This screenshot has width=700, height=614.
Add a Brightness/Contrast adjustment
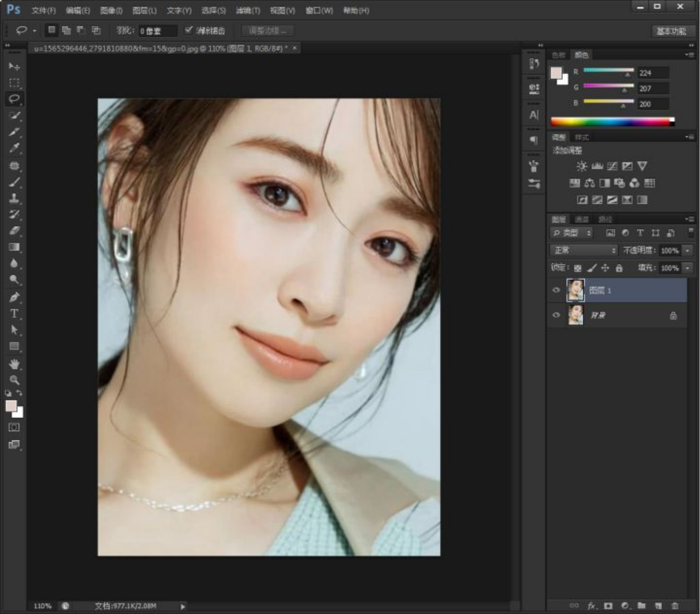[x=581, y=166]
